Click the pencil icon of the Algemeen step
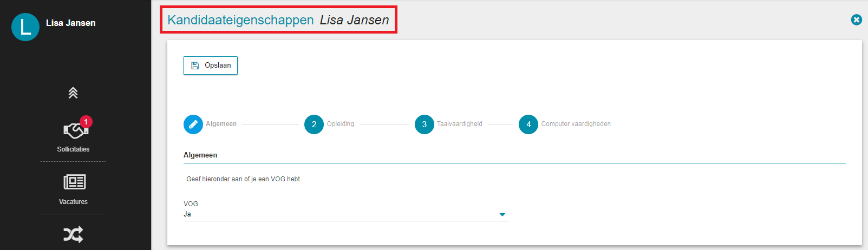This screenshot has width=868, height=250. coord(193,124)
